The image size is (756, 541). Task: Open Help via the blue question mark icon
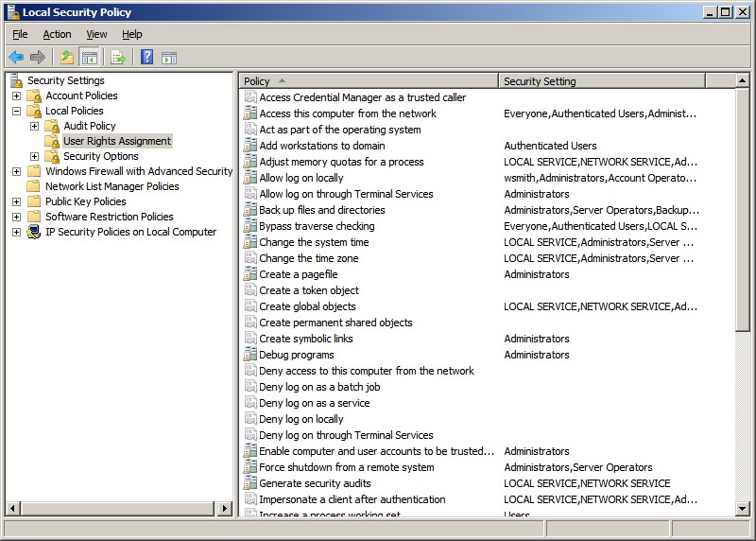(x=147, y=58)
